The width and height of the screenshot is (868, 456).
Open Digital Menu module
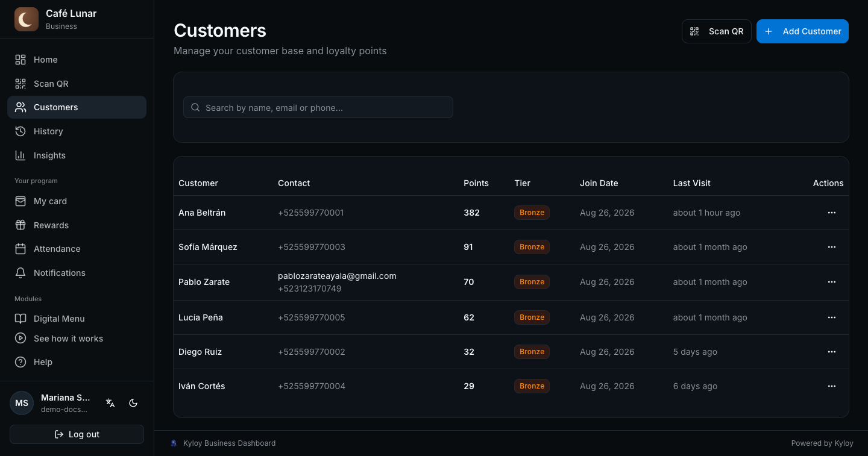77,319
